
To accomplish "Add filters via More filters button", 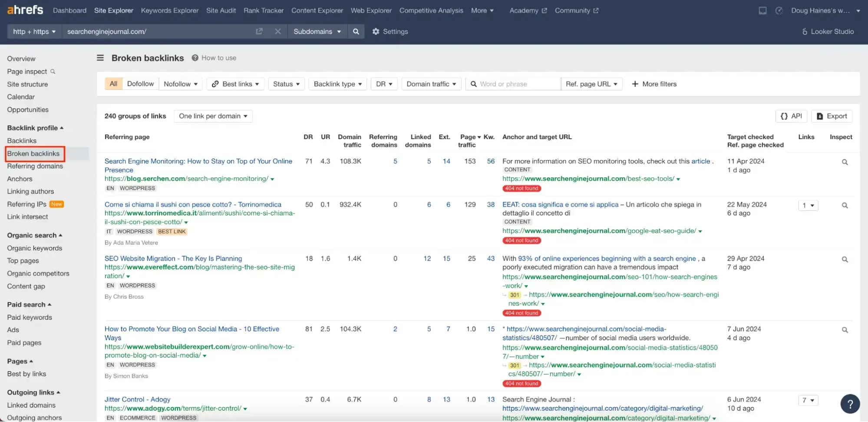I will (x=654, y=84).
